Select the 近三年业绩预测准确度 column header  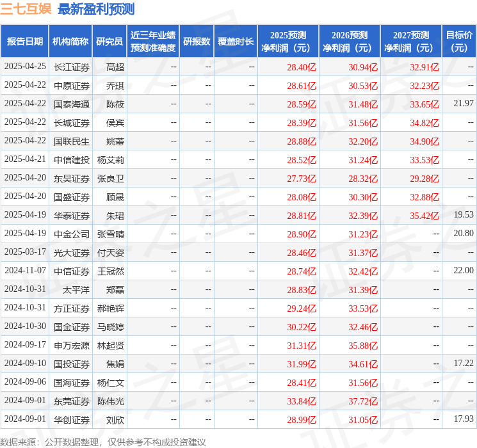pos(153,42)
